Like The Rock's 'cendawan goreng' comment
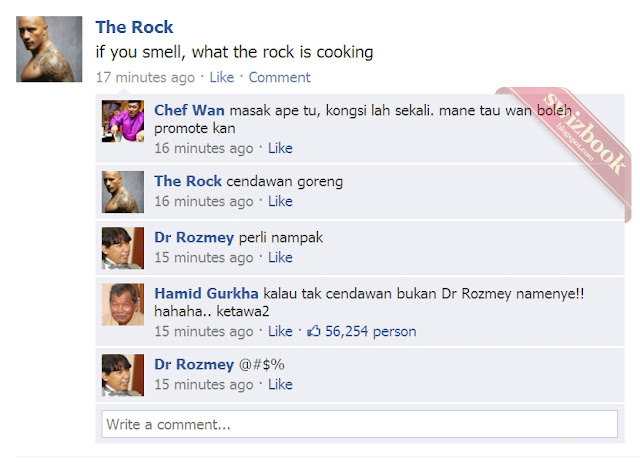 (x=280, y=201)
